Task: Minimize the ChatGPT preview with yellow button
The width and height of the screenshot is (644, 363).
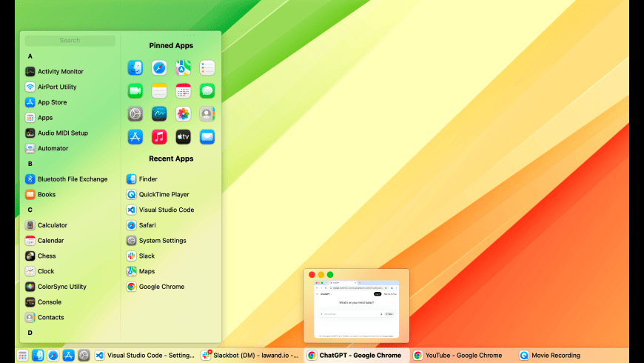Action: pyautogui.click(x=321, y=275)
